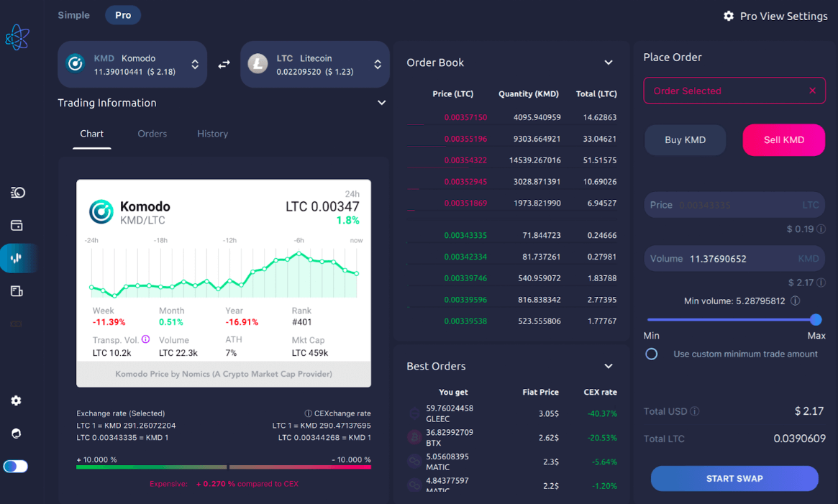This screenshot has width=838, height=504.
Task: Click the swap direction arrows between KMD and LTC
Action: tap(224, 64)
